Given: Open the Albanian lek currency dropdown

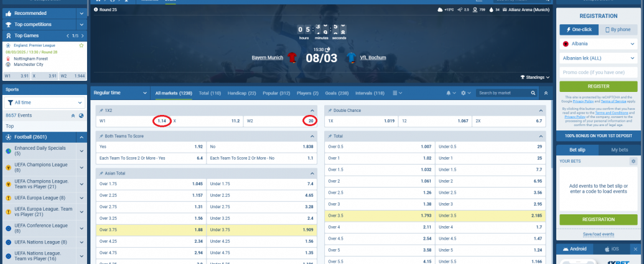Looking at the screenshot, I should [x=597, y=58].
